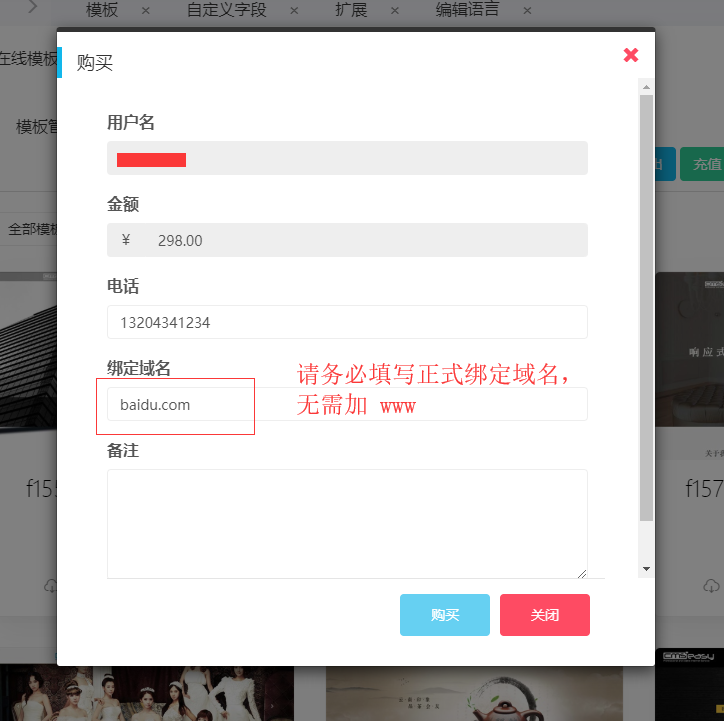Open the 扩展 tab
The width and height of the screenshot is (724, 721).
[x=351, y=11]
